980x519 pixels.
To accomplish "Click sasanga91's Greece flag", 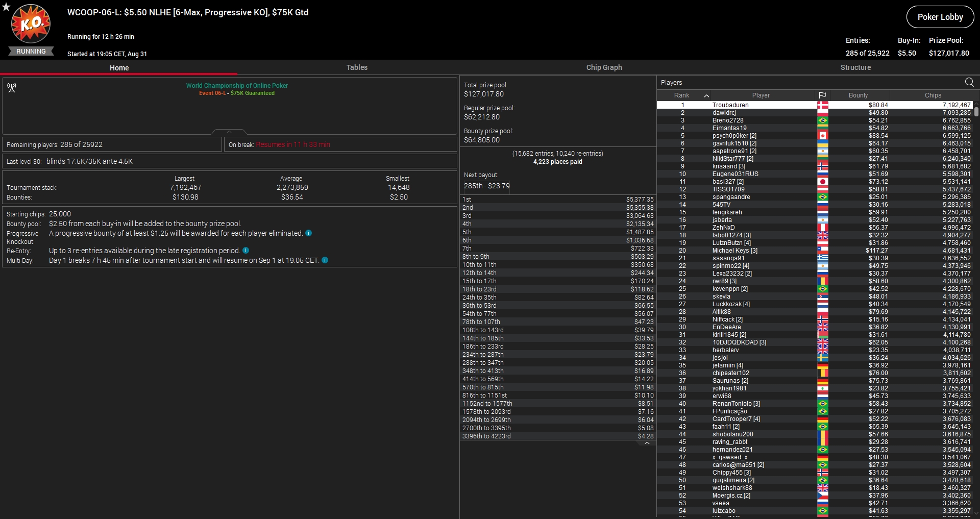I will coord(822,258).
